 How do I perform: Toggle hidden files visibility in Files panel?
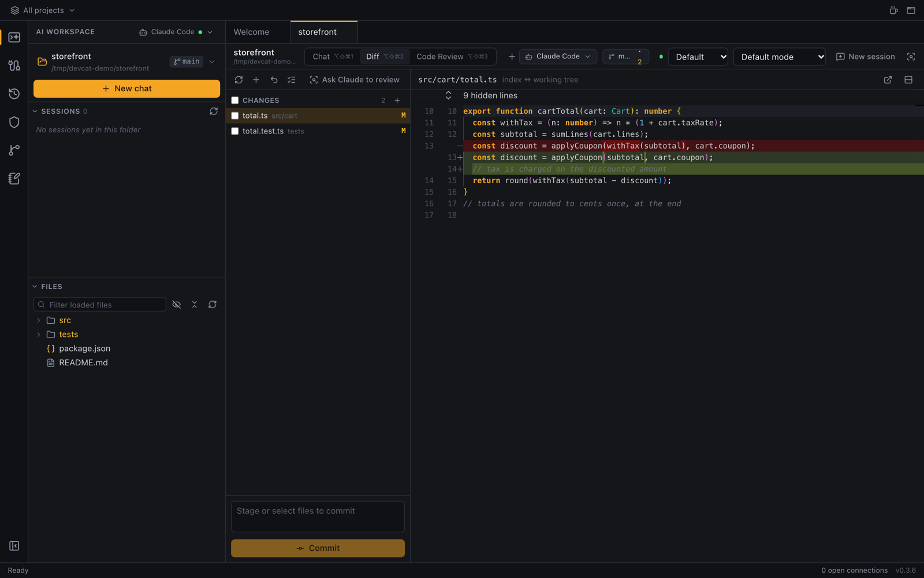pyautogui.click(x=177, y=305)
